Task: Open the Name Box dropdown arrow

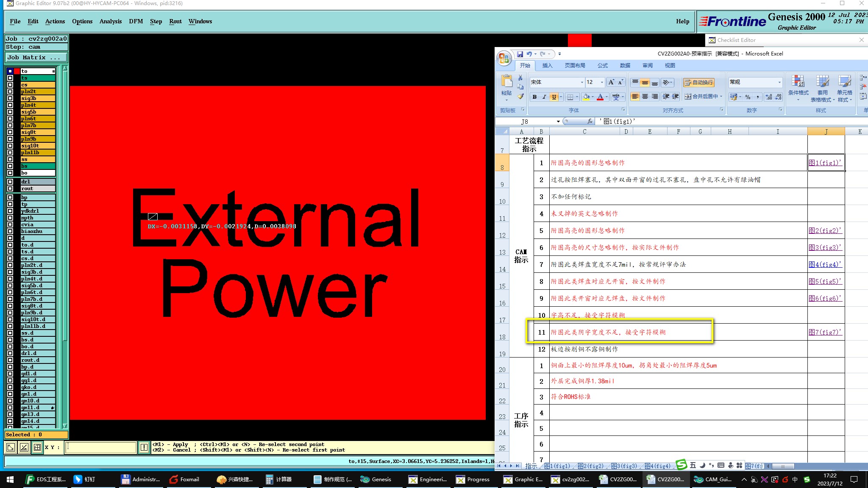Action: click(x=558, y=122)
